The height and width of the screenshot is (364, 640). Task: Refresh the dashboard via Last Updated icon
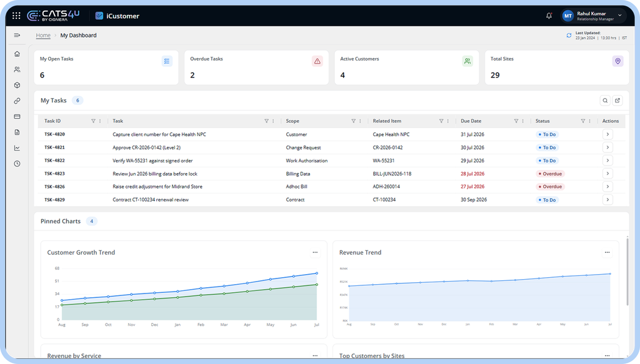[x=569, y=36]
